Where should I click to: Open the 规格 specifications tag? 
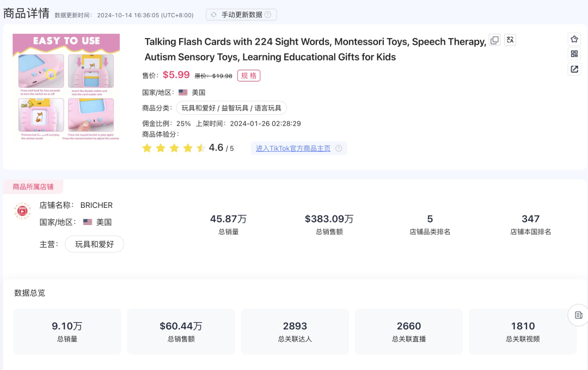click(x=249, y=76)
